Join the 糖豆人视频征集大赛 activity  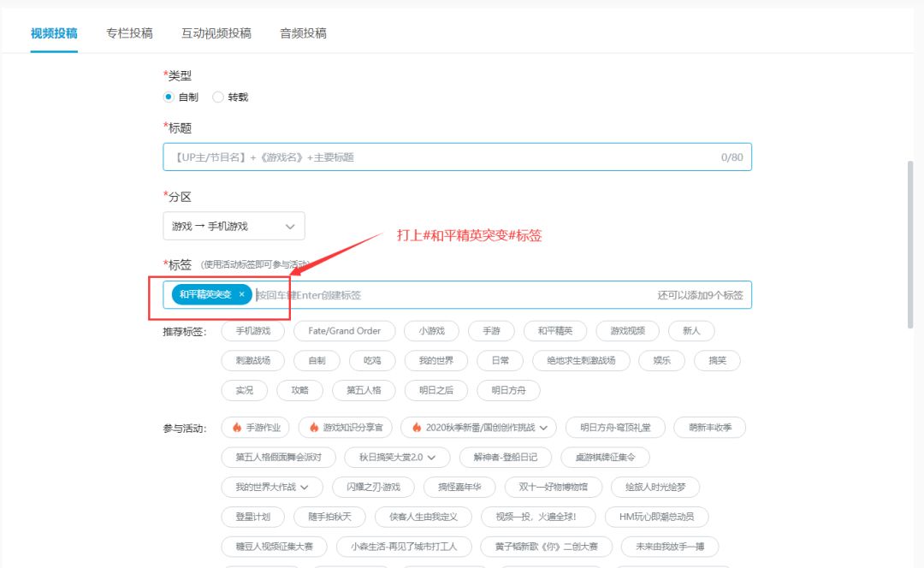(x=275, y=547)
